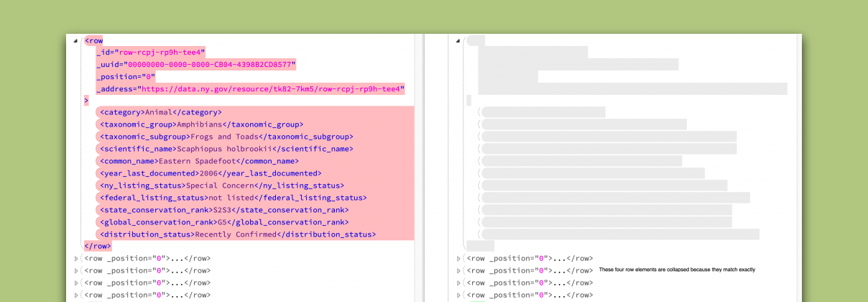Select the common_name Eastern Spadefoot line
This screenshot has height=302, width=868.
pyautogui.click(x=199, y=162)
